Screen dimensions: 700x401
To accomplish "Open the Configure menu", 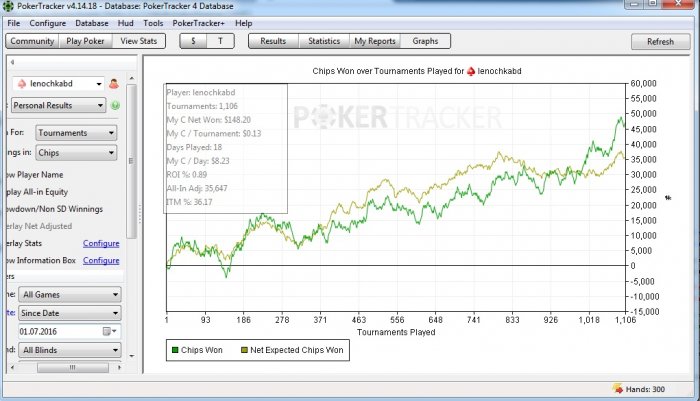I will pyautogui.click(x=47, y=23).
